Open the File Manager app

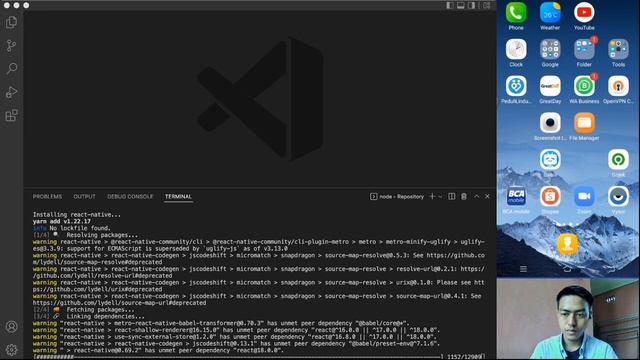584,127
